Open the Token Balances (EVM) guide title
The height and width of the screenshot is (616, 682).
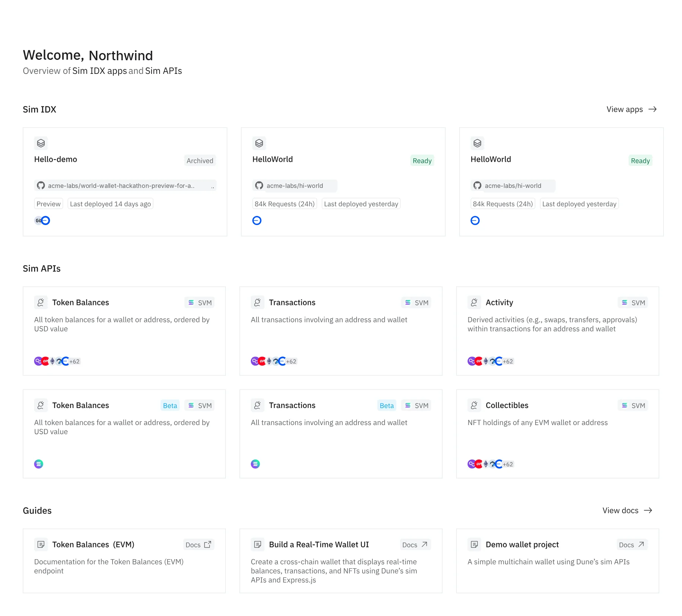coord(93,545)
